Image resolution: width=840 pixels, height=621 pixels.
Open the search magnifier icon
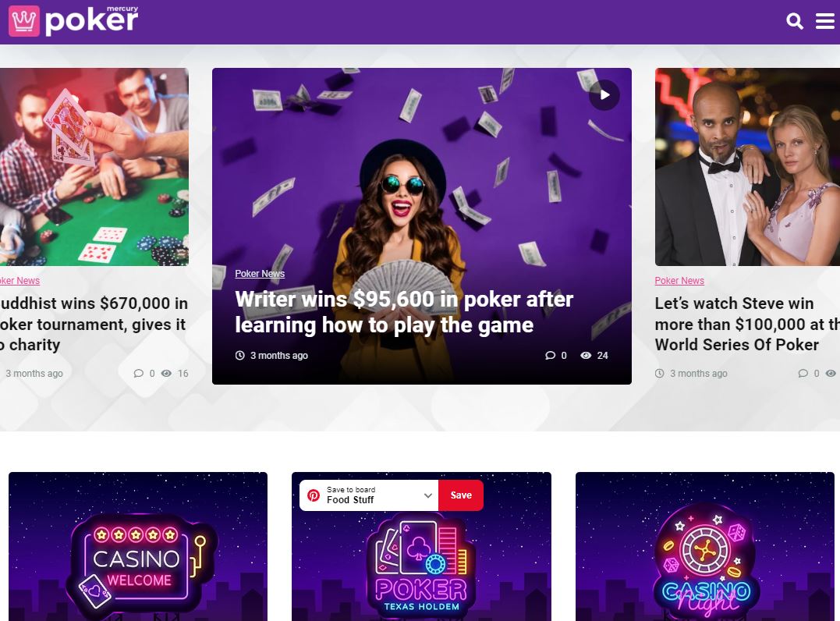795,21
